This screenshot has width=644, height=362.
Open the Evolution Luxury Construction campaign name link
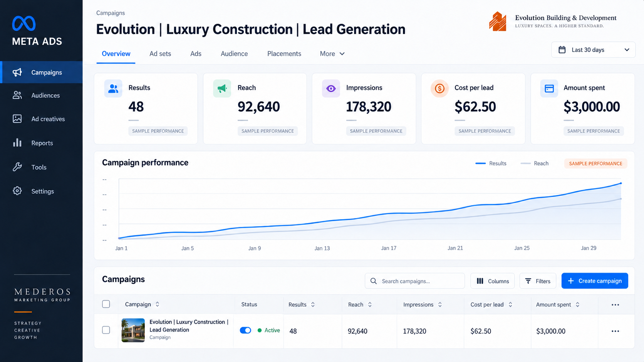pyautogui.click(x=189, y=326)
